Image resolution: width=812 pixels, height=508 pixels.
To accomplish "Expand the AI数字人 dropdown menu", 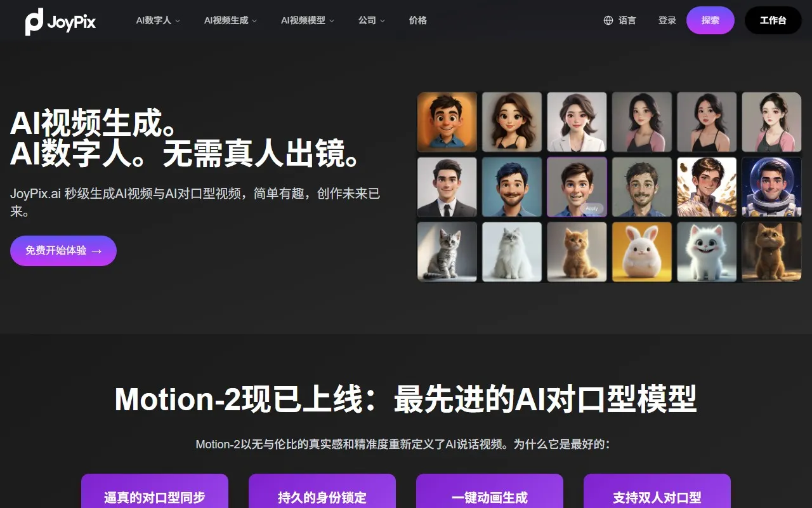I will coord(158,20).
